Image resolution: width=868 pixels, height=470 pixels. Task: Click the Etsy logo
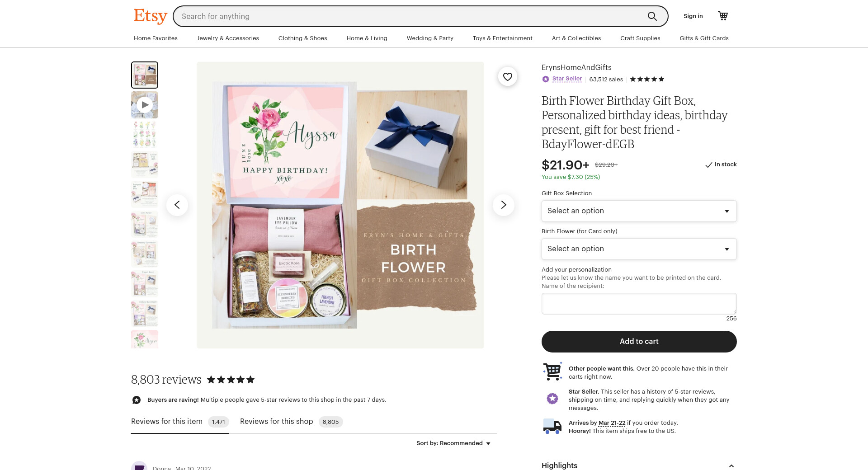point(150,16)
